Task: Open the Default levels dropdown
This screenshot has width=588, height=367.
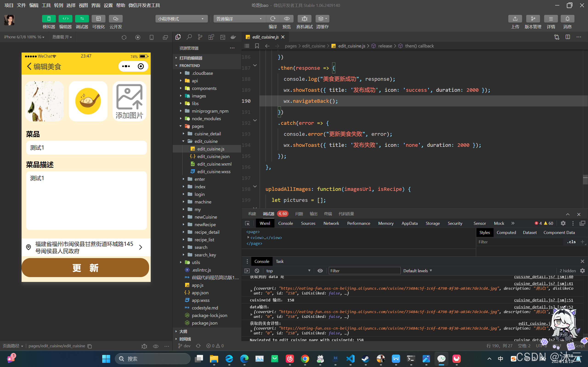Action: 417,271
